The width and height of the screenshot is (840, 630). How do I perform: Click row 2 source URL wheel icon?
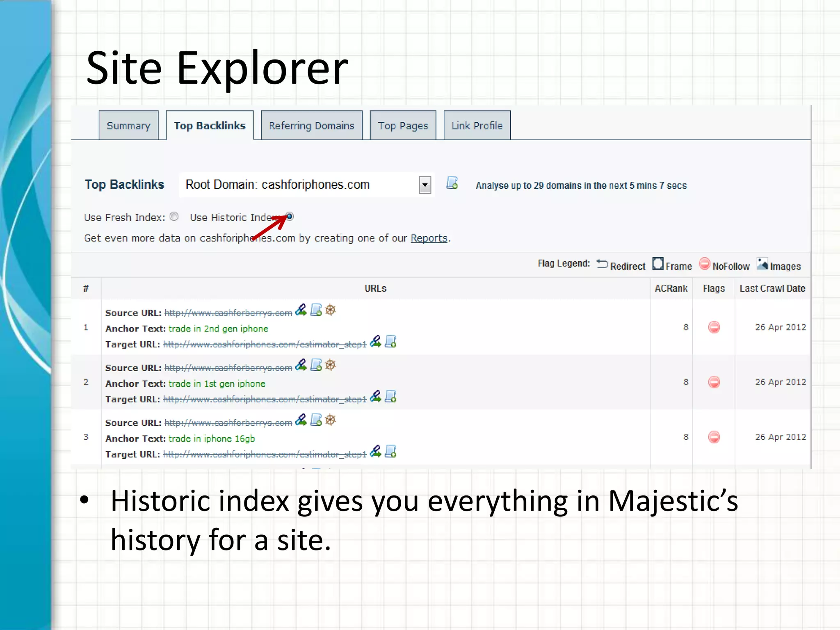(331, 365)
